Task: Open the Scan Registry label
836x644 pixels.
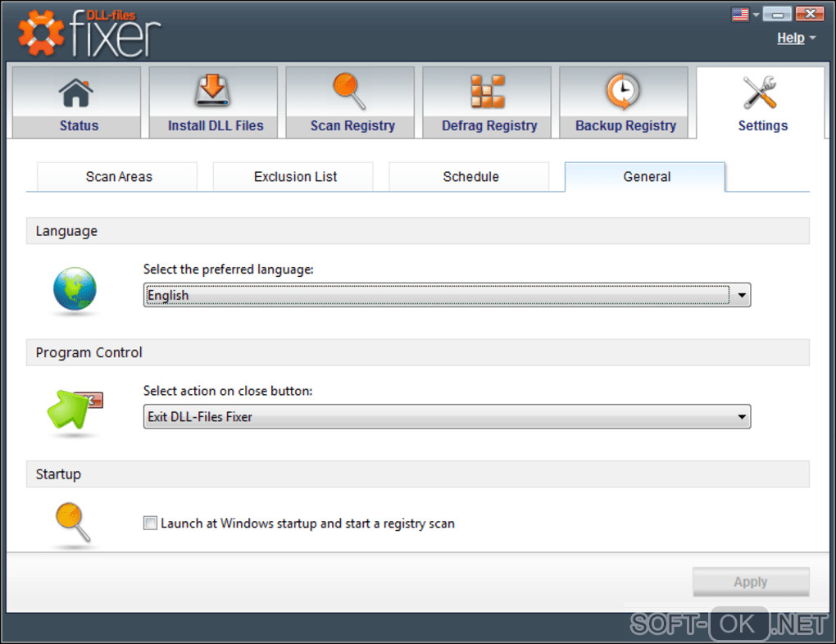Action: pos(352,126)
